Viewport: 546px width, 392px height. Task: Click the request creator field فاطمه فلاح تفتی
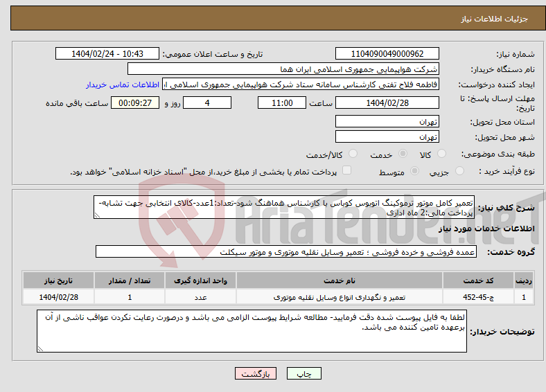[301, 84]
